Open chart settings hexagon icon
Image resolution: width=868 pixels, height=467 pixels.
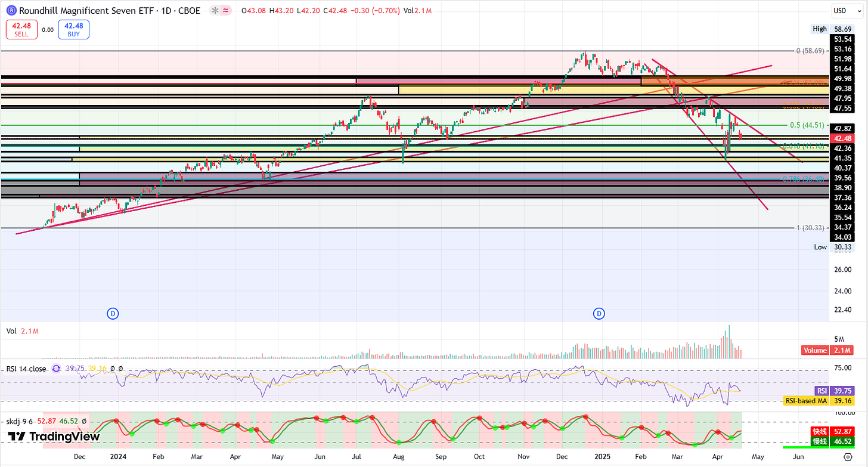848,456
